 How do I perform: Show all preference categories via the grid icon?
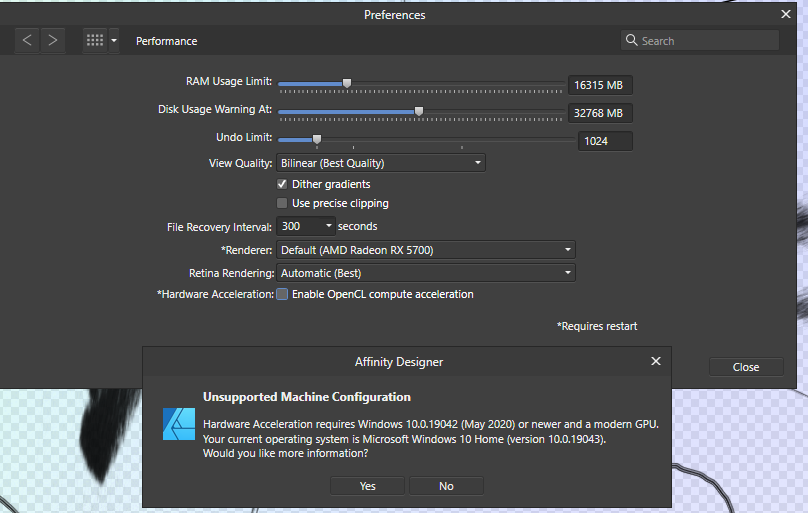95,40
